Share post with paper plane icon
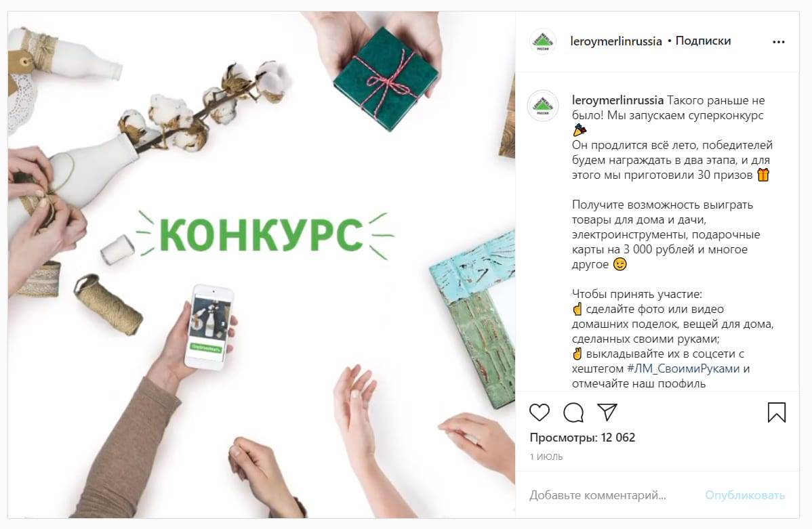 [607, 412]
